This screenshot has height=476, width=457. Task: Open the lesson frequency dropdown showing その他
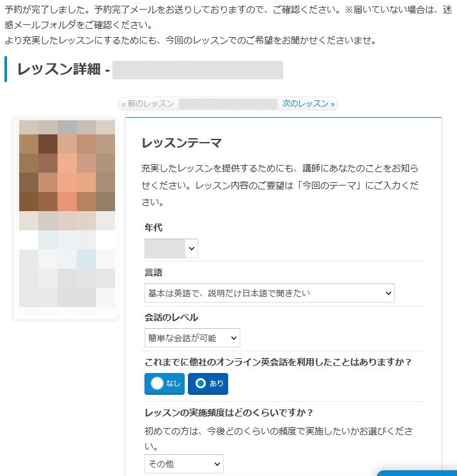tap(184, 464)
